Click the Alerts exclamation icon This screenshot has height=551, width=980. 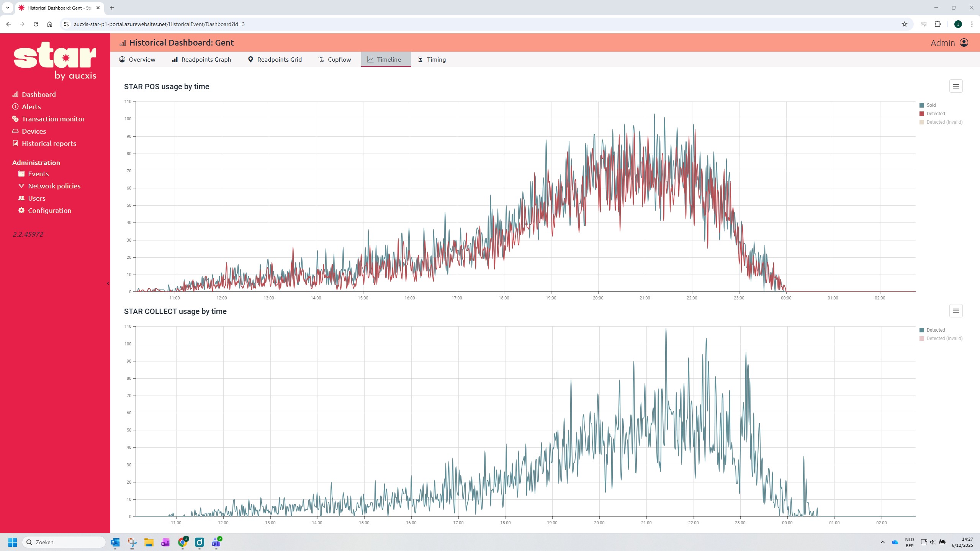point(15,106)
